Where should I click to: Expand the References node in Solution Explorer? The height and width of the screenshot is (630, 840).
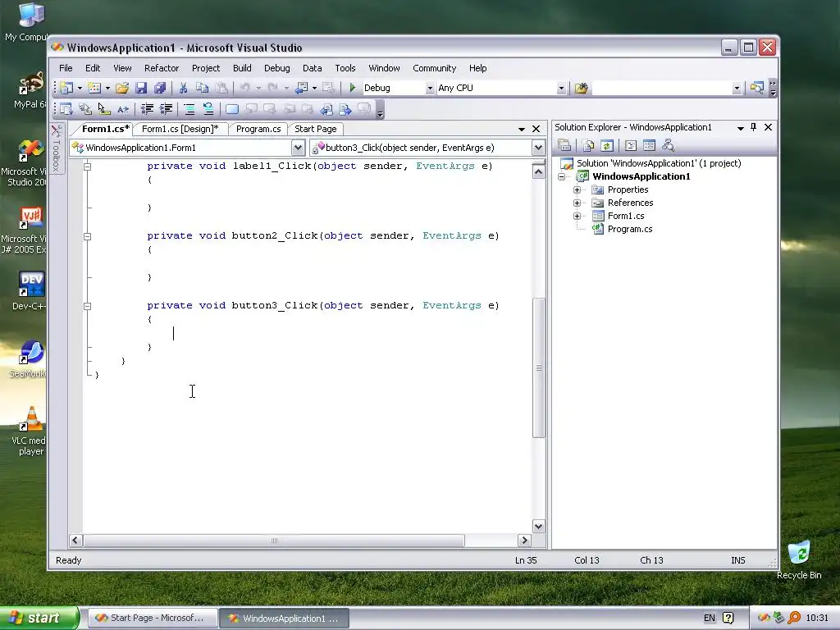(x=577, y=203)
